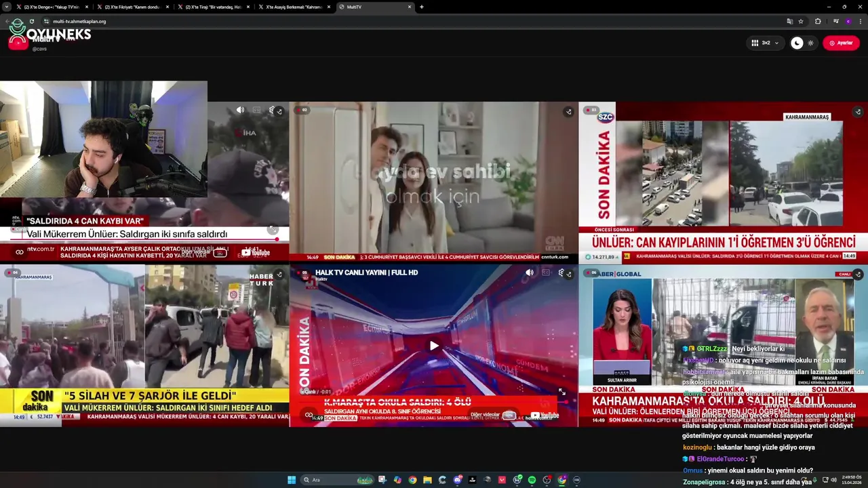Click kozinoglu chat message
868x488 pixels.
click(749, 447)
